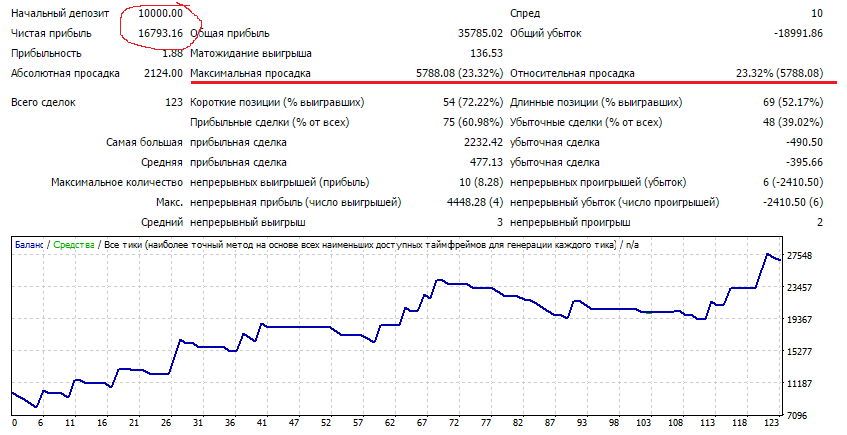The image size is (847, 435).
Task: Select long positions value 69 (52.17%)
Action: (793, 102)
